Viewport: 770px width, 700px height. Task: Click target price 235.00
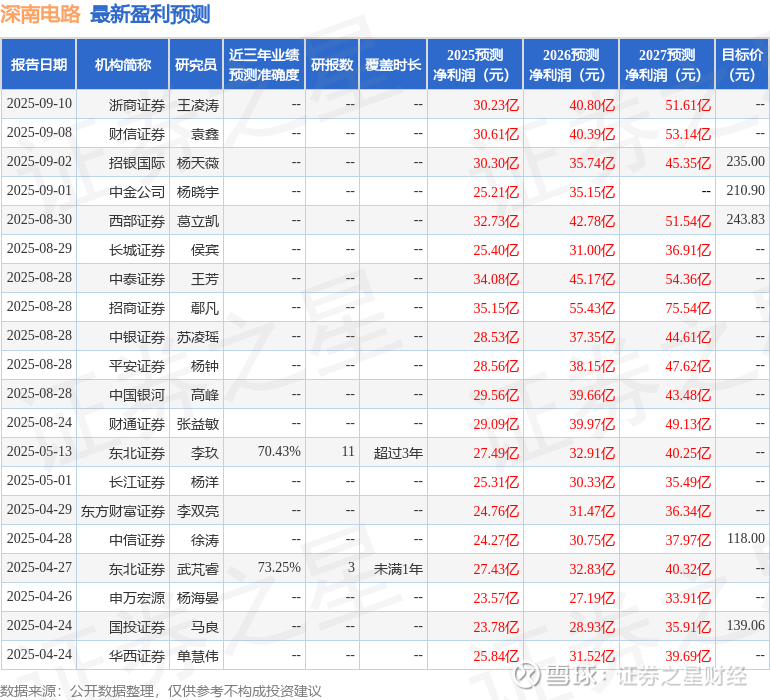point(745,162)
